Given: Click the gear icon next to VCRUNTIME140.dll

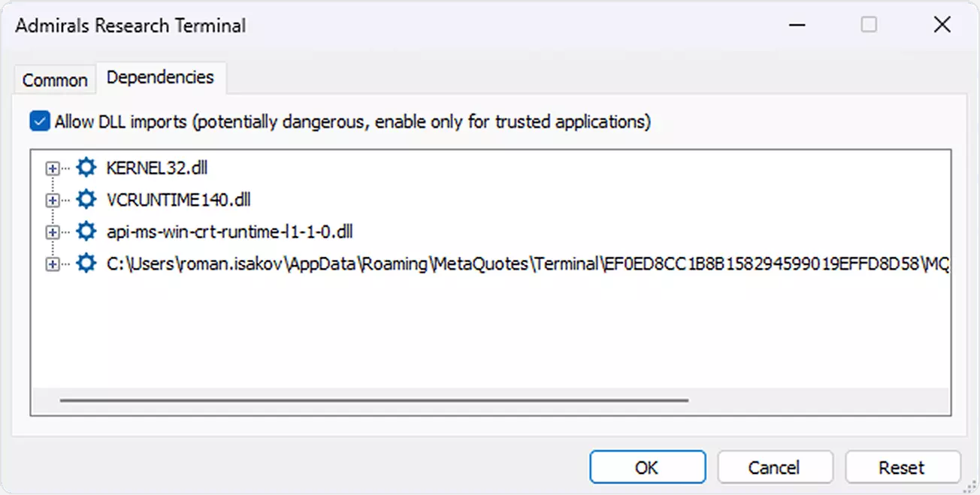Looking at the screenshot, I should pos(86,200).
